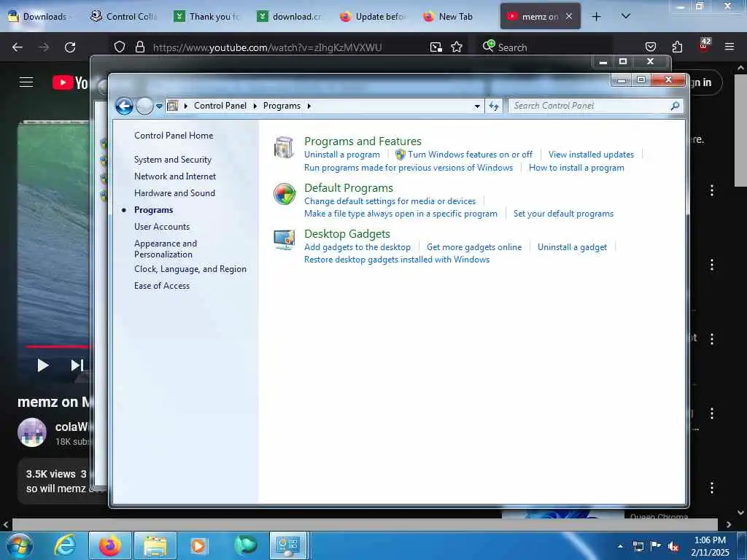This screenshot has width=747, height=560.
Task: Open recent pages dropdown arrow
Action: 159,106
